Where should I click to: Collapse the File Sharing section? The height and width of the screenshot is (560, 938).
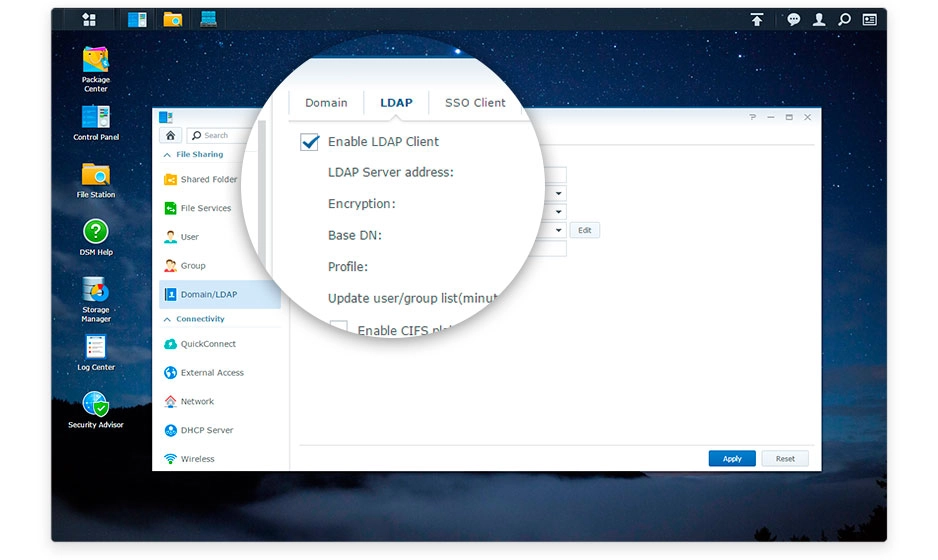167,154
